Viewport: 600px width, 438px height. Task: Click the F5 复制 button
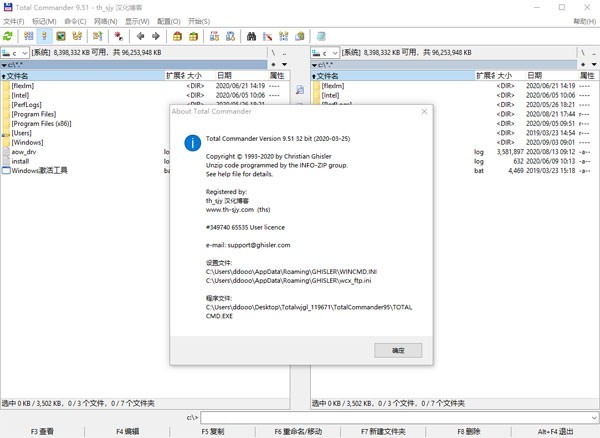213,431
